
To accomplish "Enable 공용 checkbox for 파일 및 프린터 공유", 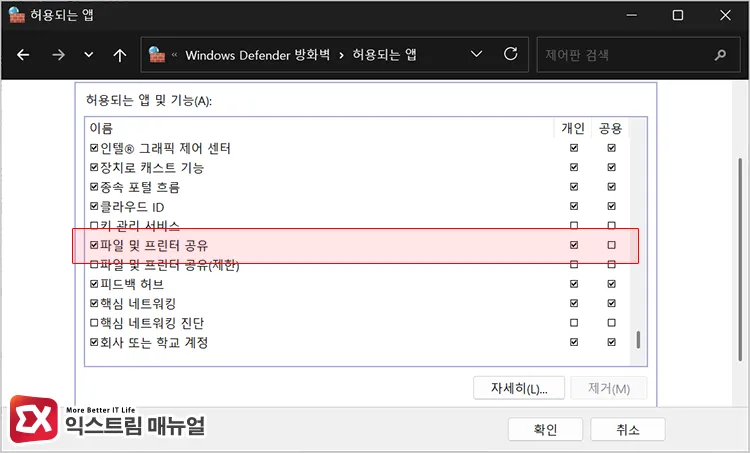I will tap(611, 245).
